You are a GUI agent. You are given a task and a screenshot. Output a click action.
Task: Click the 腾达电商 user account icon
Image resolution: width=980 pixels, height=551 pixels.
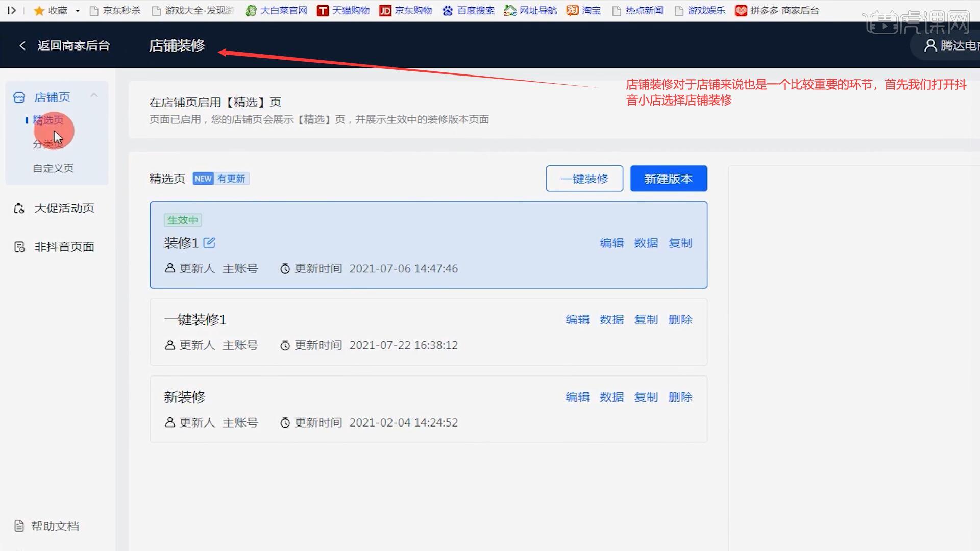point(930,45)
